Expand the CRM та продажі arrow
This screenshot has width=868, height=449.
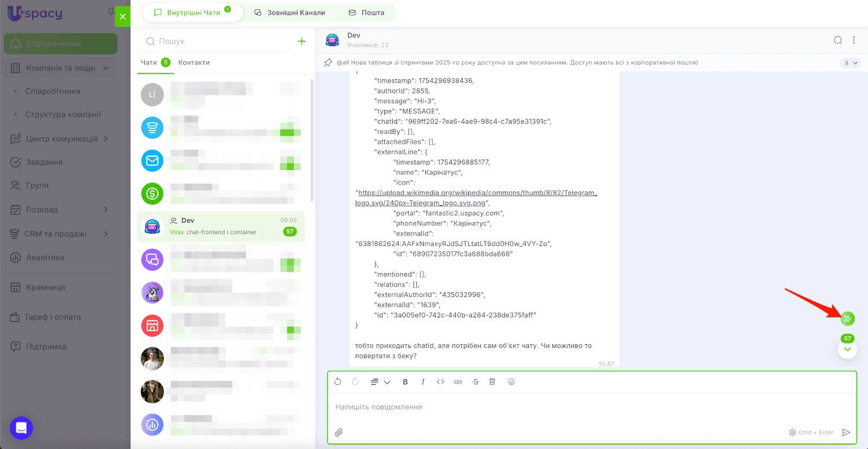[x=106, y=234]
